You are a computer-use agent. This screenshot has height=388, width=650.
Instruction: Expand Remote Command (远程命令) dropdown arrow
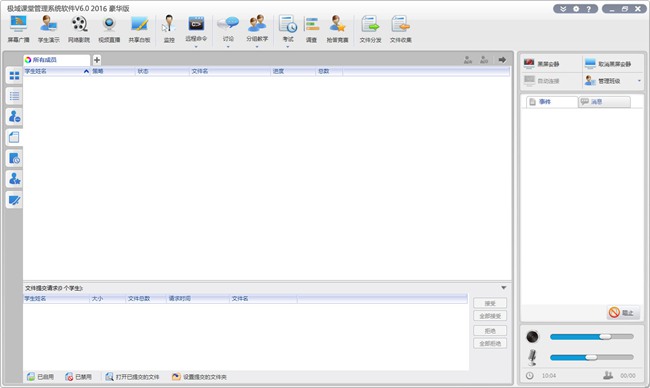pos(196,46)
